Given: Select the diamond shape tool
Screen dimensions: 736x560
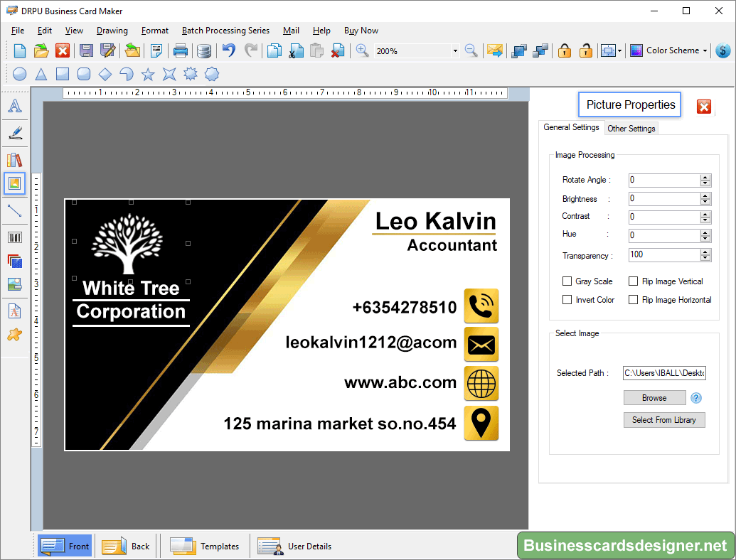Looking at the screenshot, I should tap(105, 74).
